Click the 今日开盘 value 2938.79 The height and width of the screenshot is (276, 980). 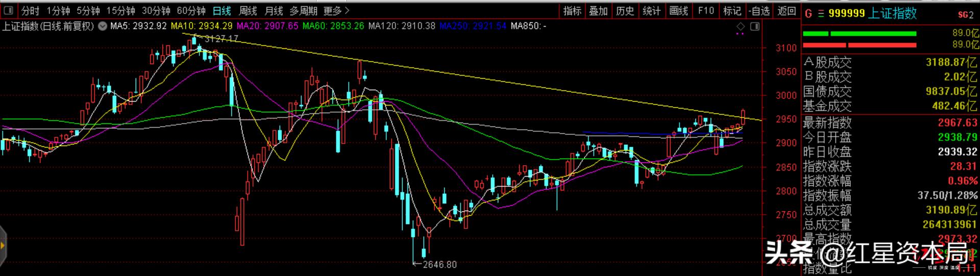tap(958, 137)
